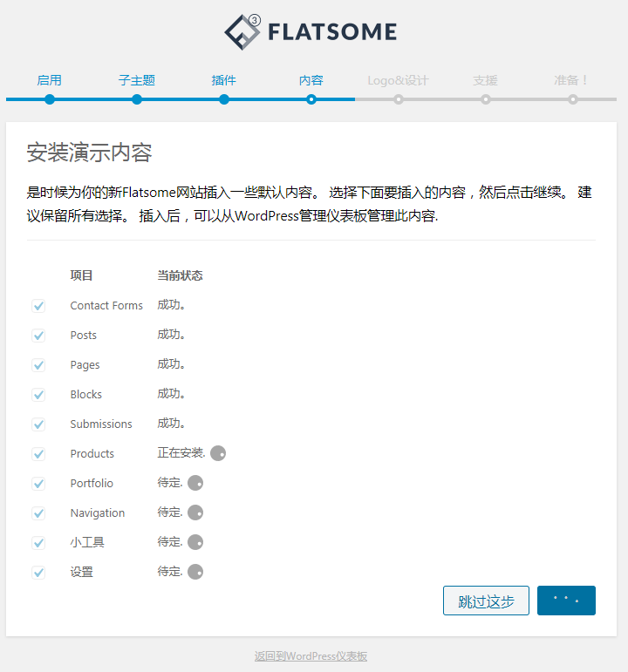This screenshot has width=628, height=672.
Task: Go to the 准备！ step
Action: click(x=571, y=80)
